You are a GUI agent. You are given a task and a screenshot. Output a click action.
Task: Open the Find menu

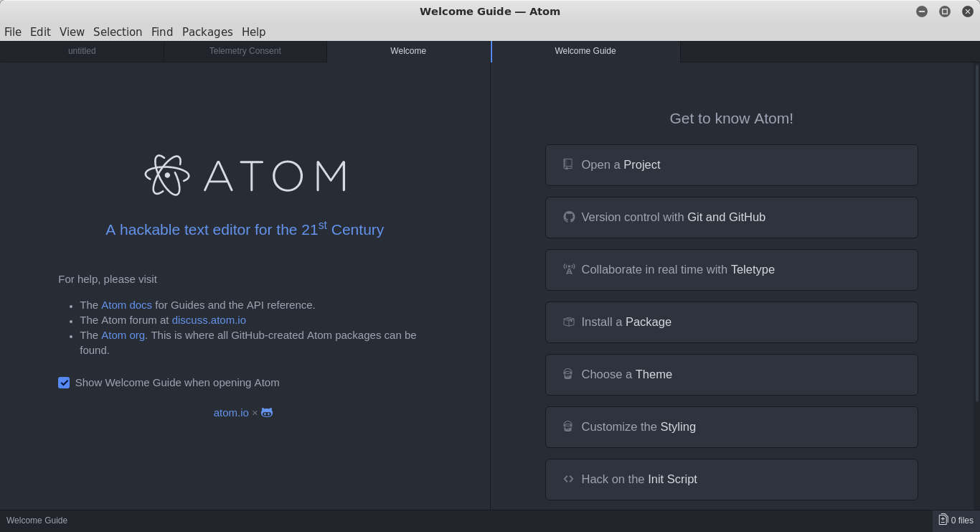[x=162, y=32]
